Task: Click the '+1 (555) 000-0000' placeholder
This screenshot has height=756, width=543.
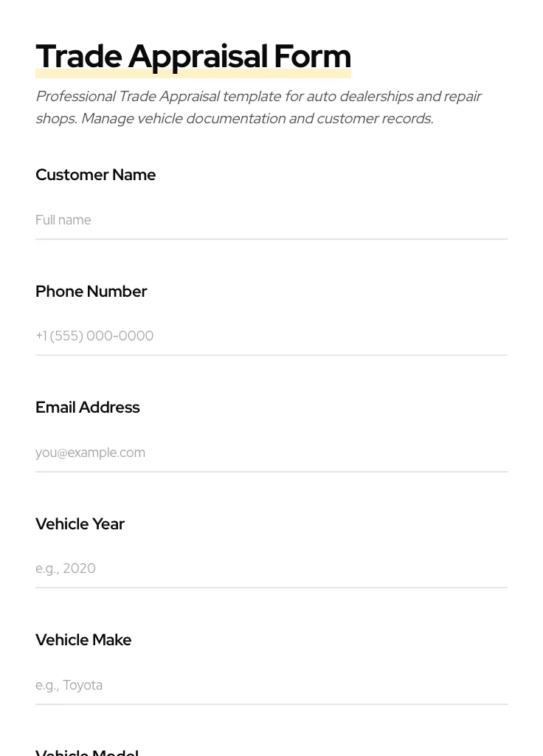Action: (94, 336)
